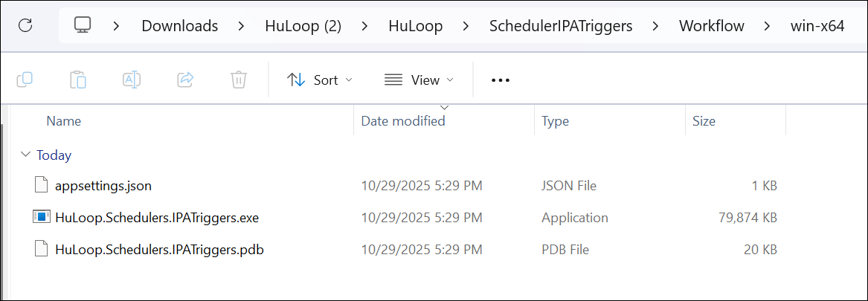Image resolution: width=868 pixels, height=301 pixels.
Task: Click the Copy icon in toolbar
Action: 25,80
